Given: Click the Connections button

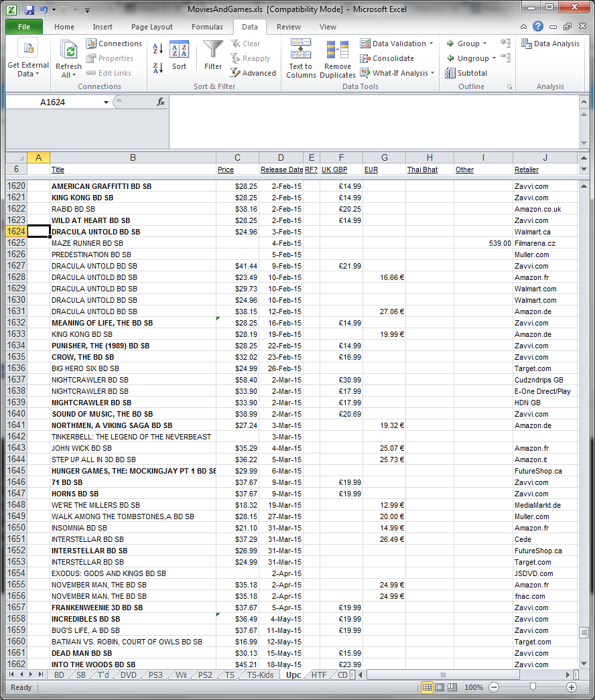Looking at the screenshot, I should coord(115,44).
